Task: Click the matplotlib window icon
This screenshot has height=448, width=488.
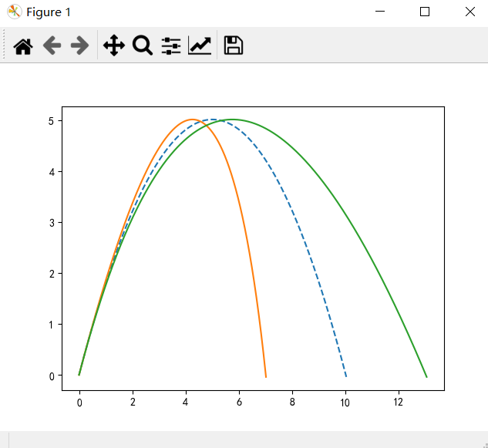Action: 15,12
